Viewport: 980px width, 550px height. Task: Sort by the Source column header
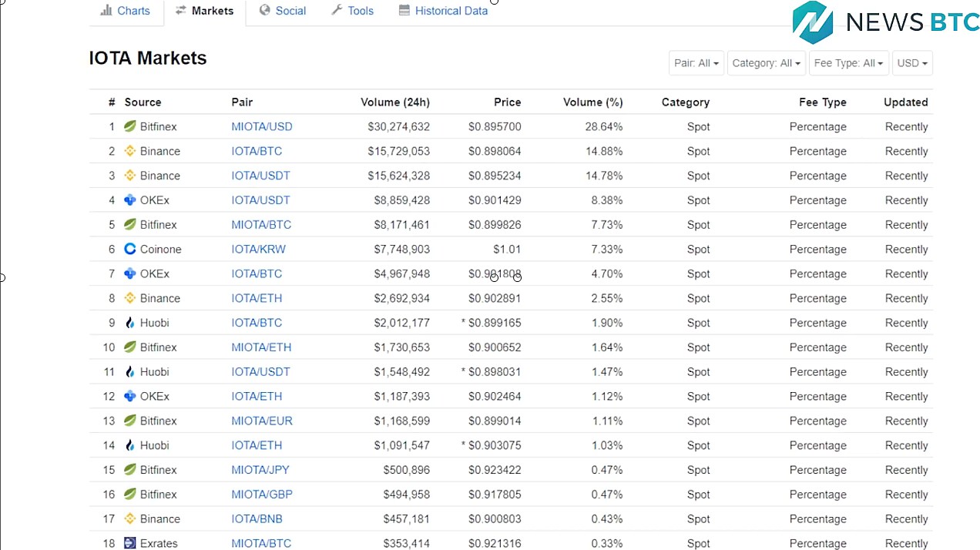143,102
